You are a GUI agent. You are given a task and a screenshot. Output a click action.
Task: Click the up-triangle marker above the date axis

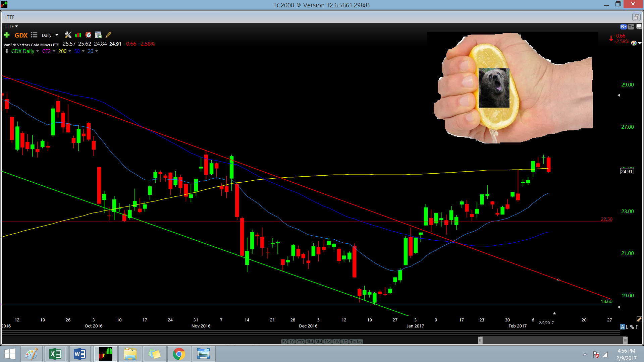(554, 313)
